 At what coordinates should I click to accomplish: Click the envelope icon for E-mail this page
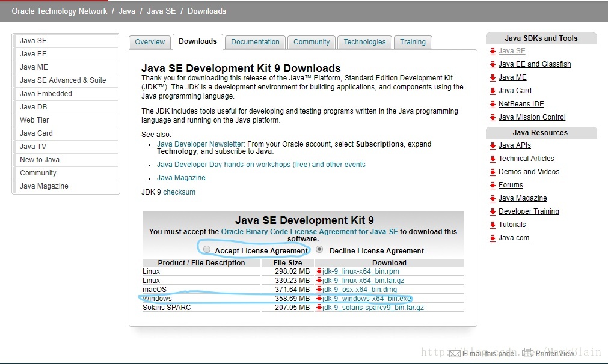point(455,354)
